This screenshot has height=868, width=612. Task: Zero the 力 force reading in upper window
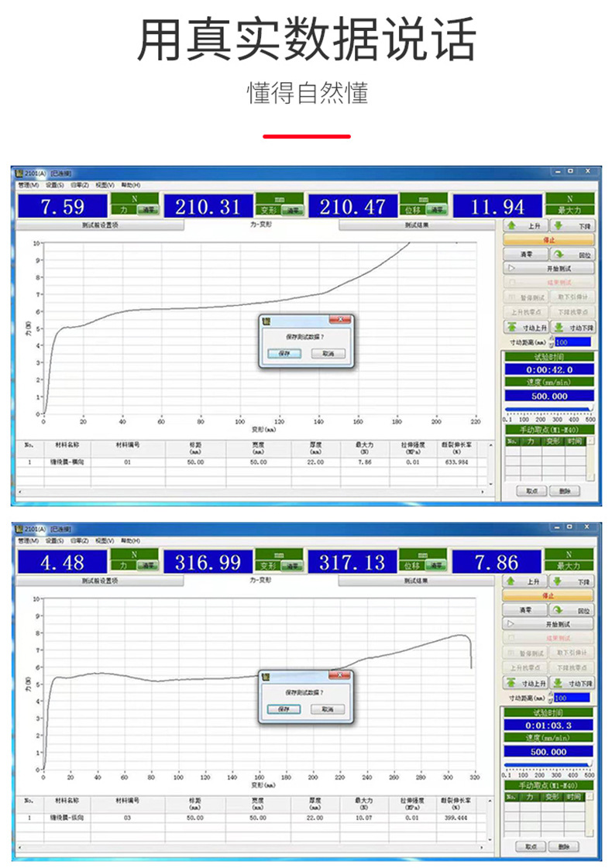click(148, 210)
